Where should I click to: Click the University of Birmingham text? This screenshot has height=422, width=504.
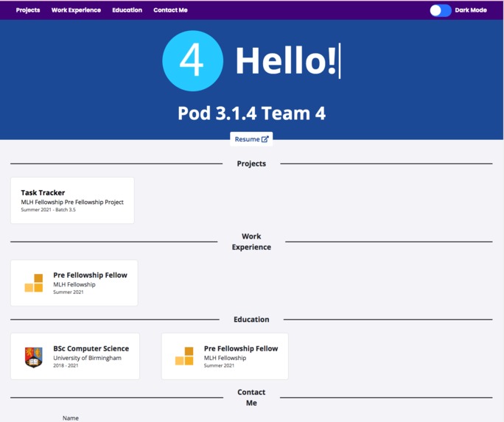[88, 358]
